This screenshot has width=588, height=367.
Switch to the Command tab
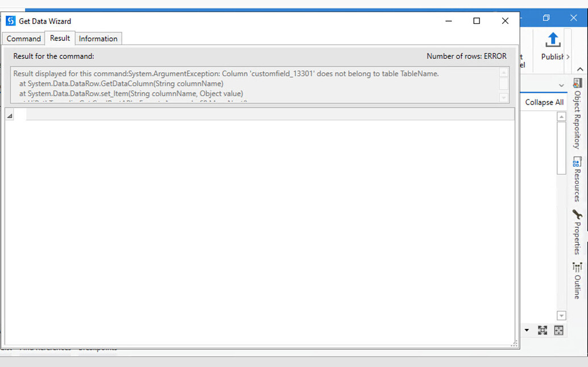coord(23,38)
